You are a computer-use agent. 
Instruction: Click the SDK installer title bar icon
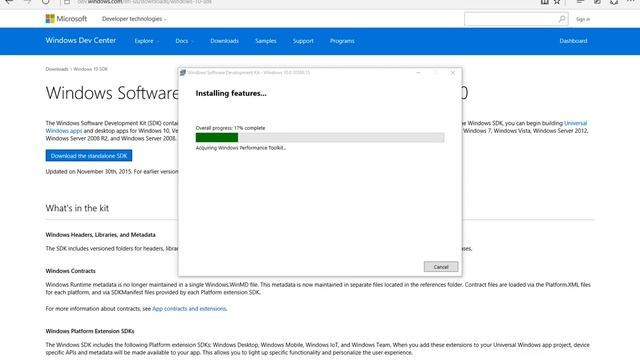pos(183,73)
